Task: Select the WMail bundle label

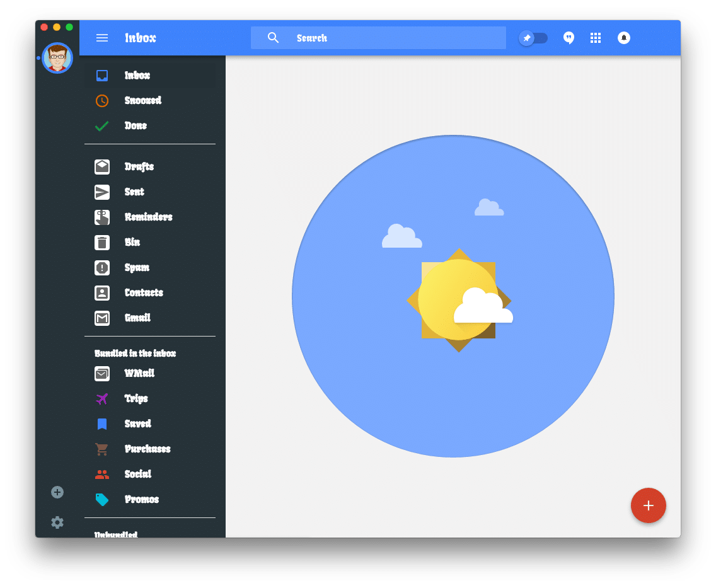Action: (139, 374)
